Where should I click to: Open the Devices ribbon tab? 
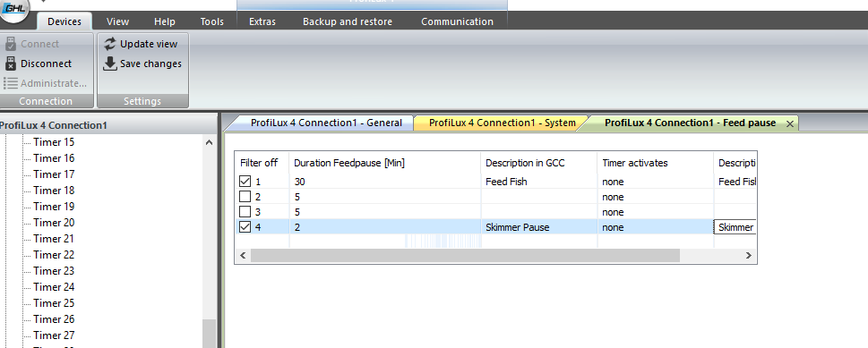point(64,21)
